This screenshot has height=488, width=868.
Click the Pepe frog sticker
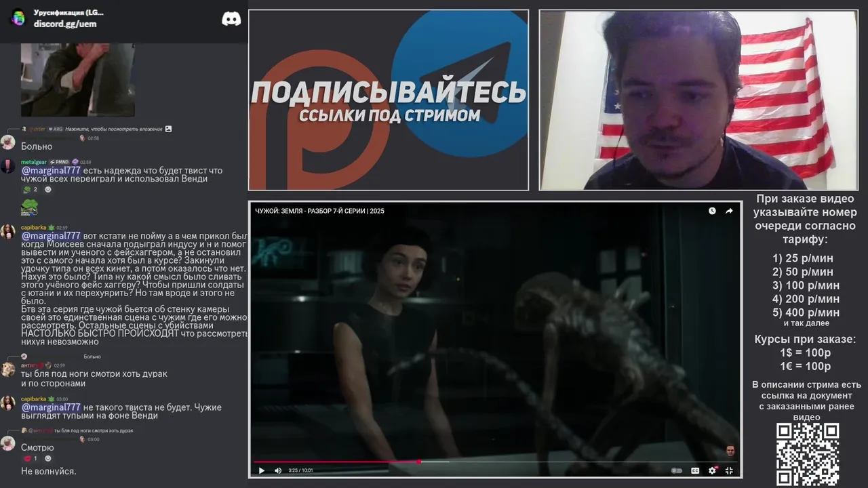(29, 207)
